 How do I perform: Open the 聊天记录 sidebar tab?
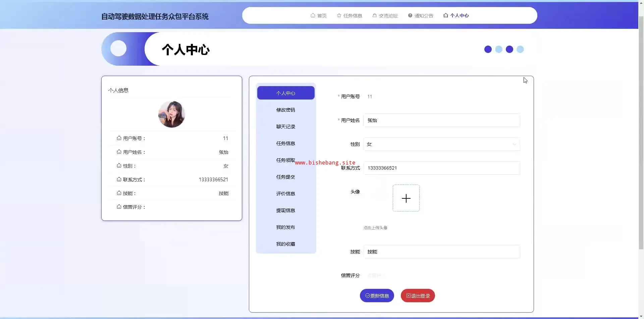(x=286, y=127)
